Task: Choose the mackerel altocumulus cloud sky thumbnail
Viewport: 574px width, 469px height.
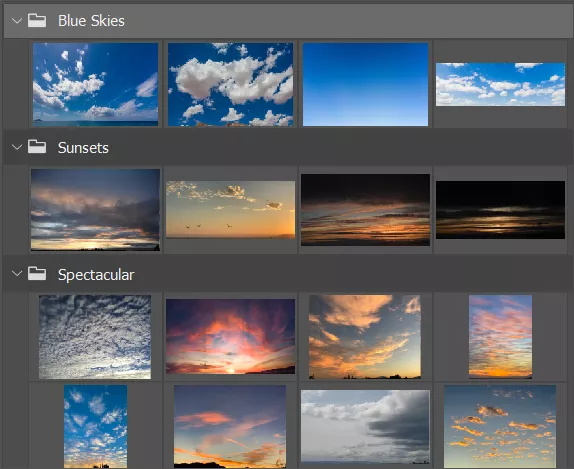Action: coord(95,337)
